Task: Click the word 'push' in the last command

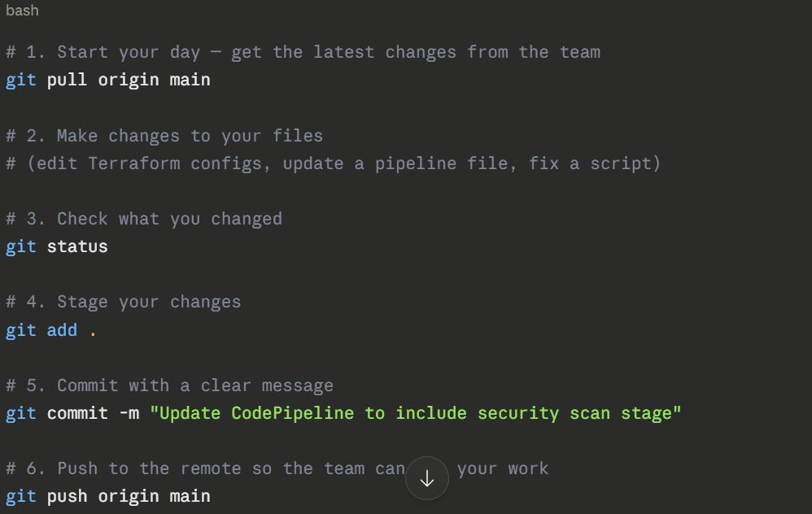Action: pyautogui.click(x=68, y=496)
